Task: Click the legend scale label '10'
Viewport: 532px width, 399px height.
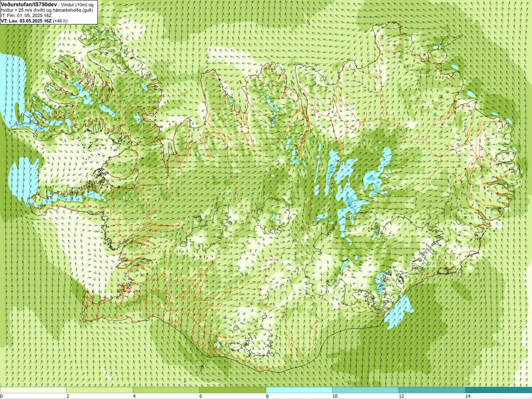Action: click(335, 396)
